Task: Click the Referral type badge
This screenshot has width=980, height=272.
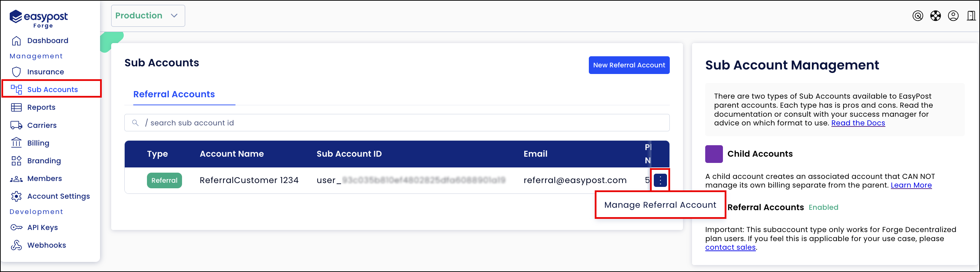Action: point(164,180)
